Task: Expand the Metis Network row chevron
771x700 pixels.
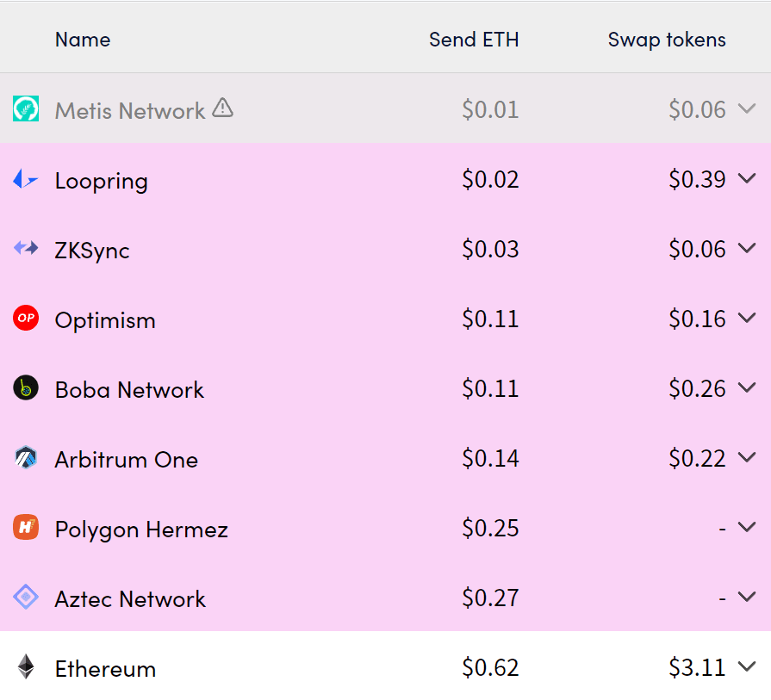Action: [x=747, y=108]
